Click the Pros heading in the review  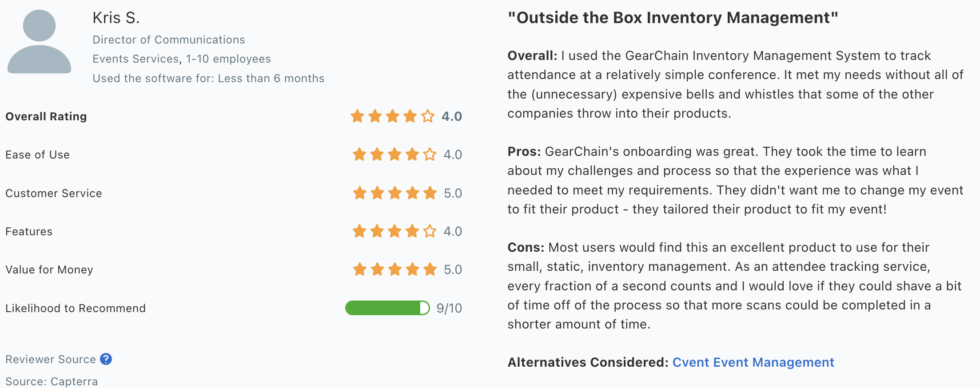tap(524, 151)
